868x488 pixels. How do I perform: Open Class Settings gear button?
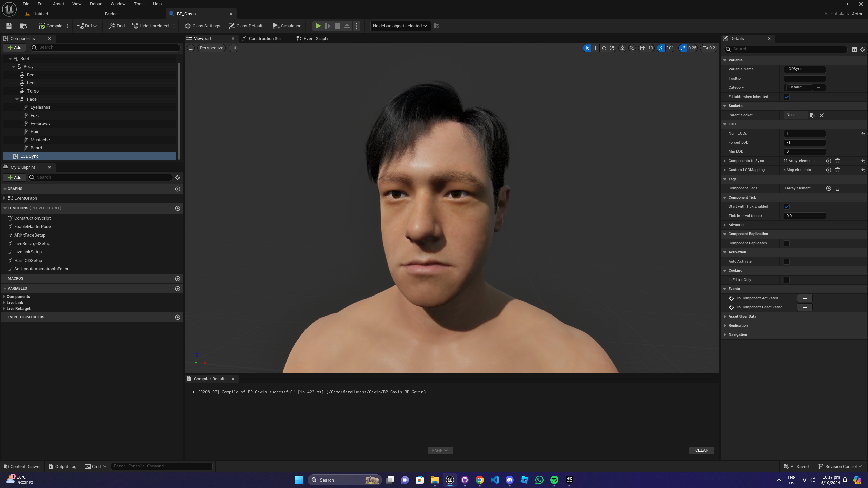tap(202, 26)
